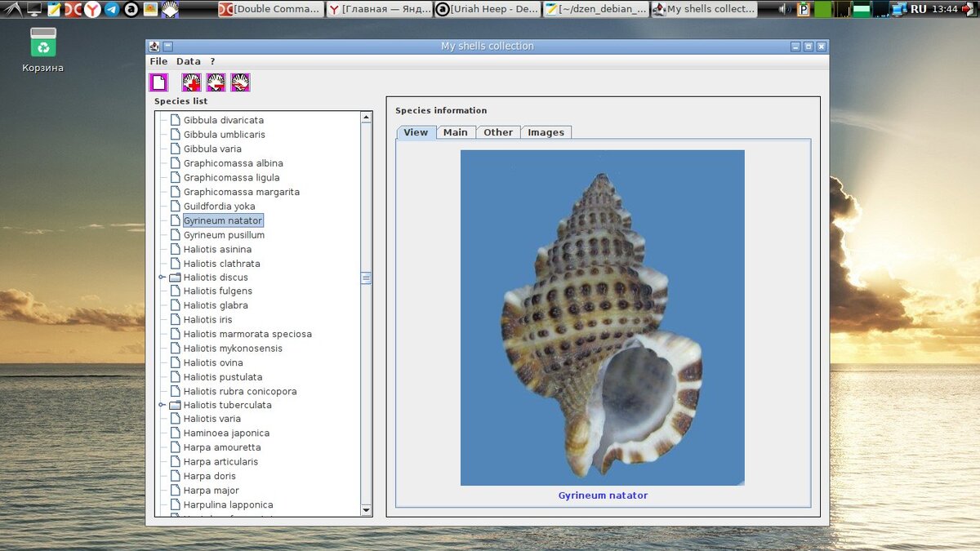This screenshot has width=980, height=551.
Task: Click the P parking icon in system tray
Action: click(x=804, y=9)
